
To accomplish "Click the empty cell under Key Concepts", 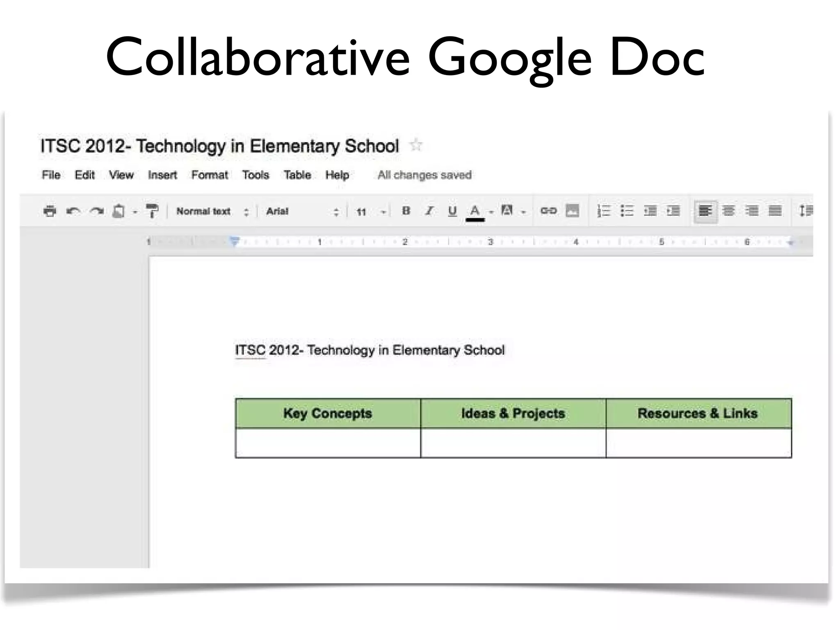I will pos(328,443).
